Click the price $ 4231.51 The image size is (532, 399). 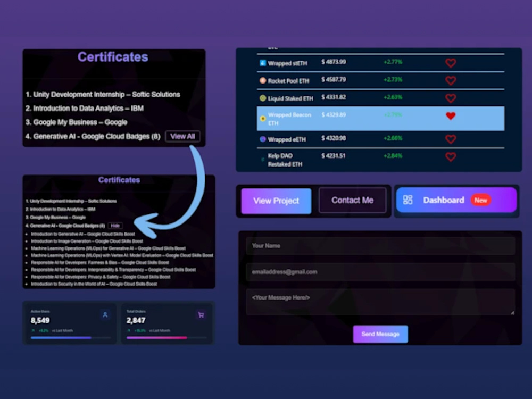pyautogui.click(x=333, y=156)
